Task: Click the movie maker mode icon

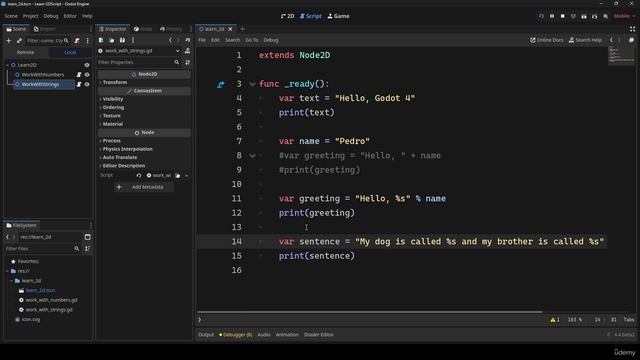Action: [605, 16]
